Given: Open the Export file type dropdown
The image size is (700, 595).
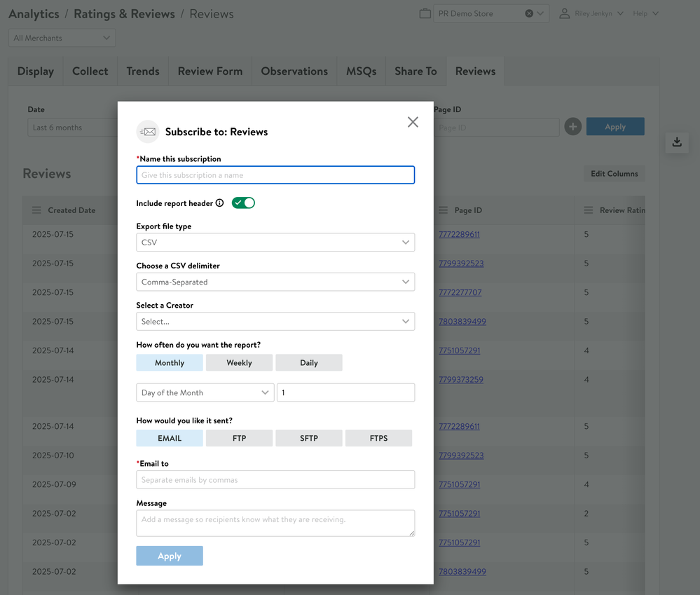Looking at the screenshot, I should 275,242.
